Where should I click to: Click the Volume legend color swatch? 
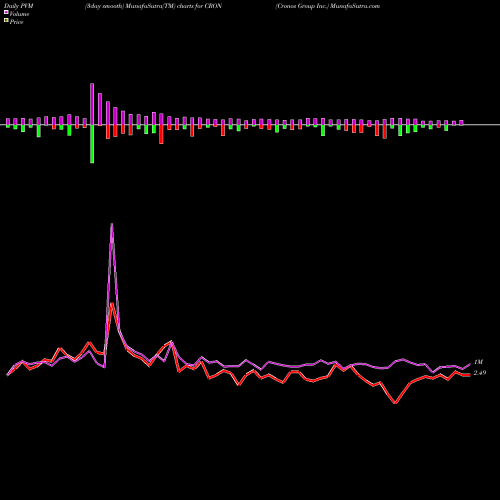(6, 12)
